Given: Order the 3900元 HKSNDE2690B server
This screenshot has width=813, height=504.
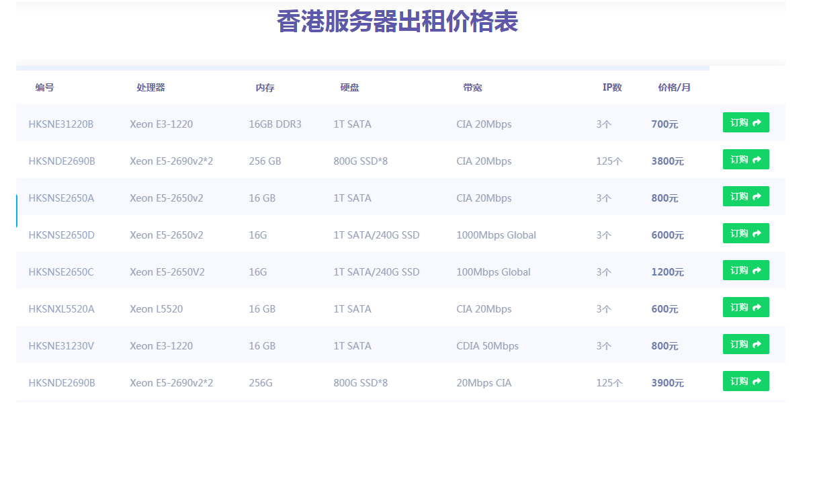Looking at the screenshot, I should 745,381.
